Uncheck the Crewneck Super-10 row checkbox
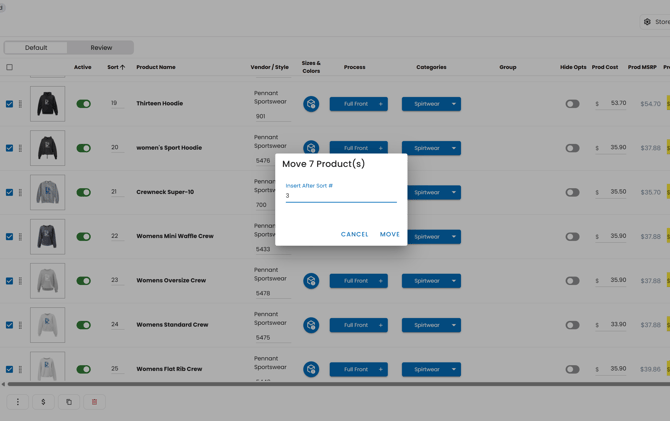The height and width of the screenshot is (421, 670). point(9,192)
